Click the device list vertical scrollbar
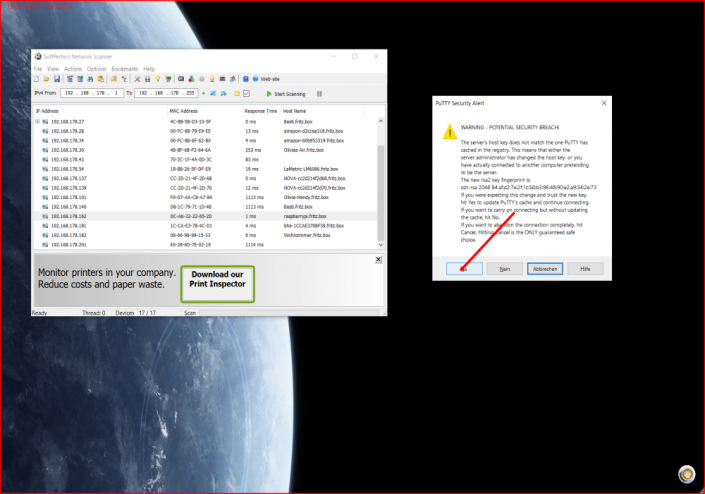 pyautogui.click(x=379, y=190)
